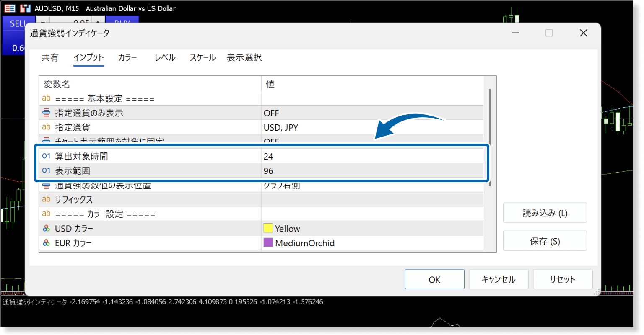The image size is (644, 335).
Task: Open the MediumOrchid color value dropdown
Action: pyautogui.click(x=371, y=243)
